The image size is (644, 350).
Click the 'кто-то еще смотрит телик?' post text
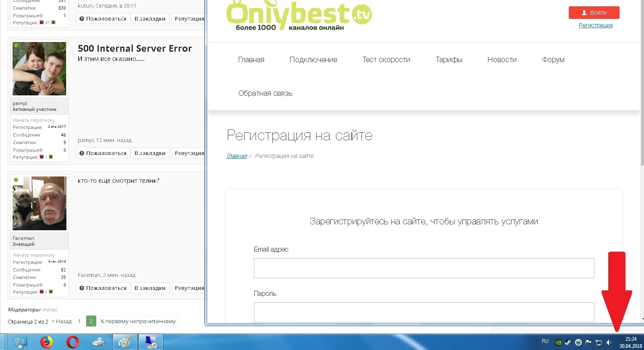pyautogui.click(x=119, y=181)
